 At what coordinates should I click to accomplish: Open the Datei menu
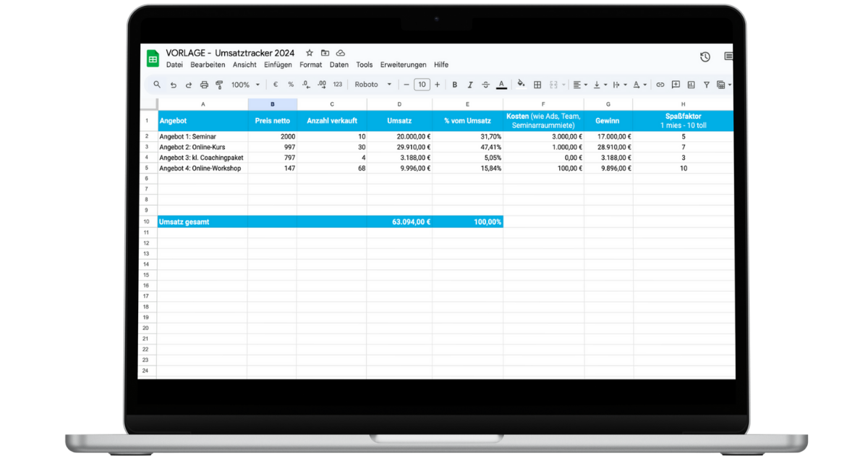tap(174, 64)
